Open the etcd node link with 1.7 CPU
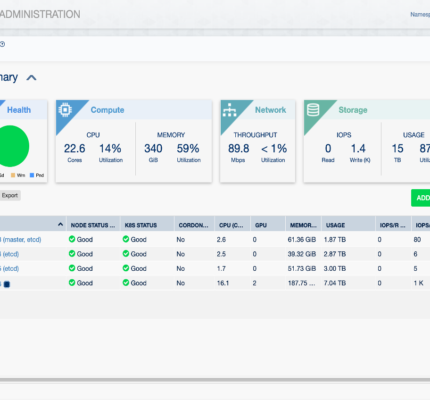 click(x=9, y=269)
